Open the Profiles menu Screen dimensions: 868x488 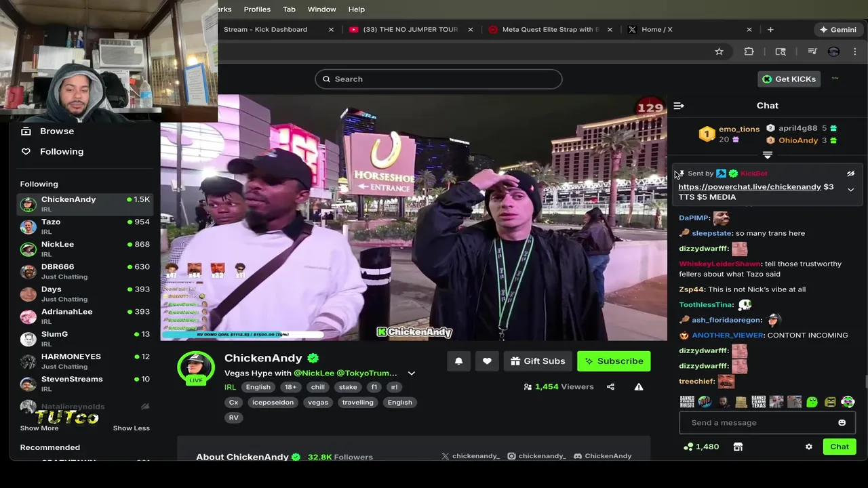(257, 9)
